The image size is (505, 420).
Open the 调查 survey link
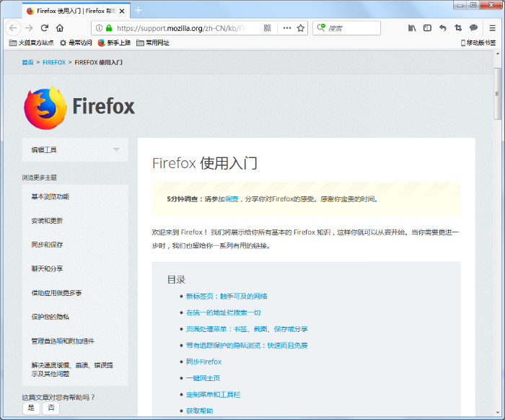coord(232,199)
